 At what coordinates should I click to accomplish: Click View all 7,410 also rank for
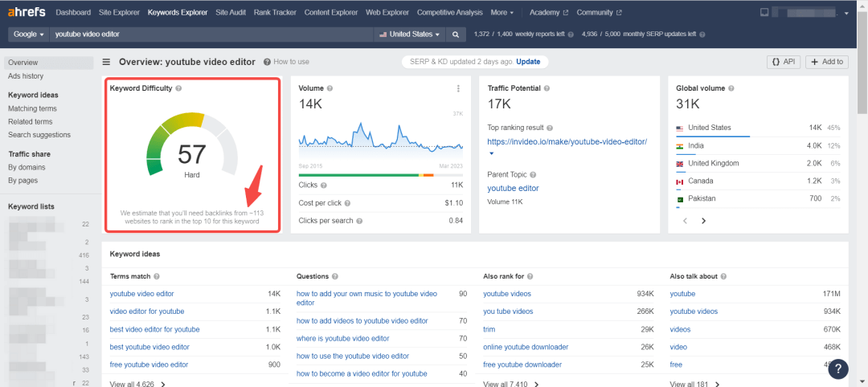click(x=510, y=384)
